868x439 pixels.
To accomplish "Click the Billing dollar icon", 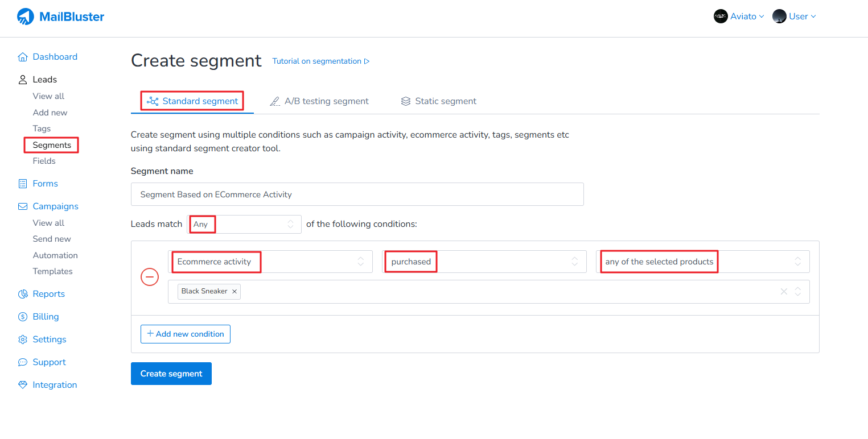I will (x=23, y=317).
